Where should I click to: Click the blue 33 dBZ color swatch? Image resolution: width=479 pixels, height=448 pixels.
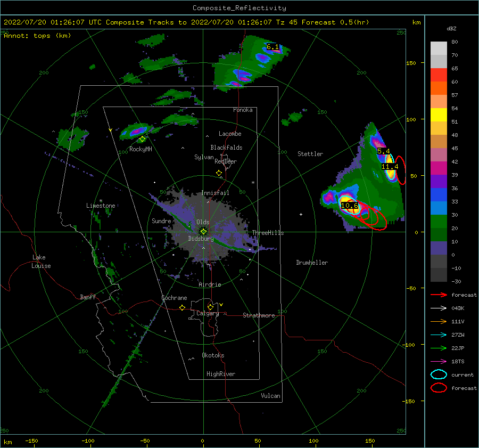(439, 195)
